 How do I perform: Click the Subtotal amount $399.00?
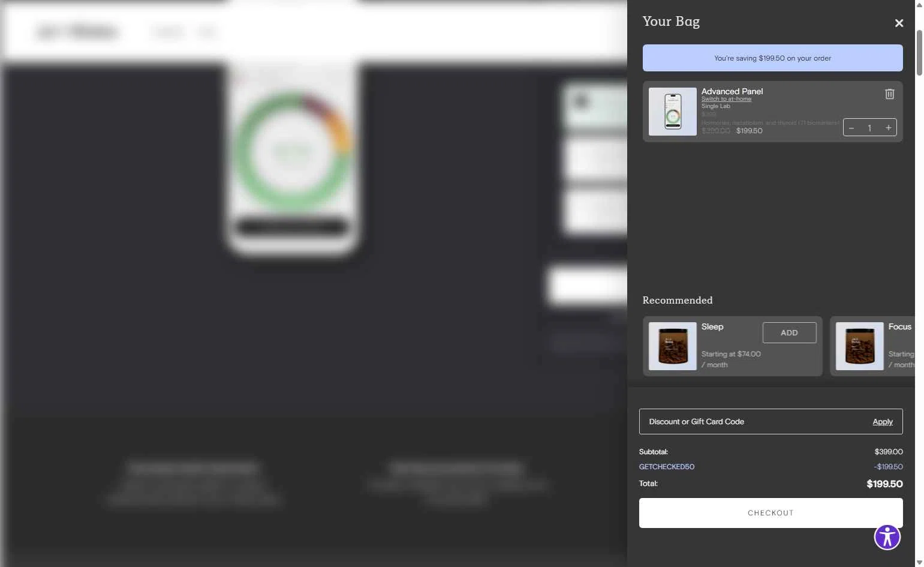(x=889, y=452)
